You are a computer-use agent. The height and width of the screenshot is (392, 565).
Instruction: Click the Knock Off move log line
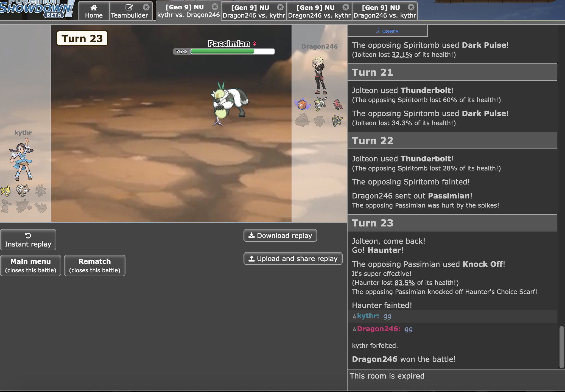429,264
